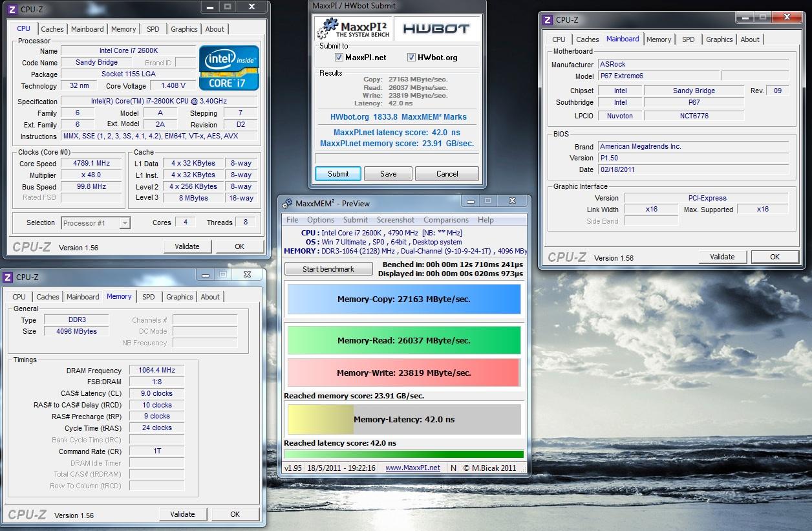Switch to Caches tab in CPU window

[x=52, y=29]
